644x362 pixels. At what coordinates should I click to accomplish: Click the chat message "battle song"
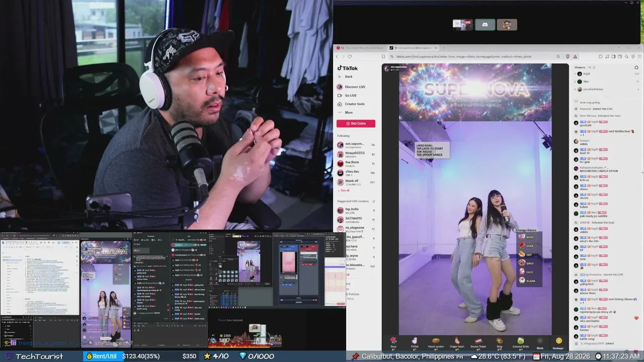[x=587, y=338]
